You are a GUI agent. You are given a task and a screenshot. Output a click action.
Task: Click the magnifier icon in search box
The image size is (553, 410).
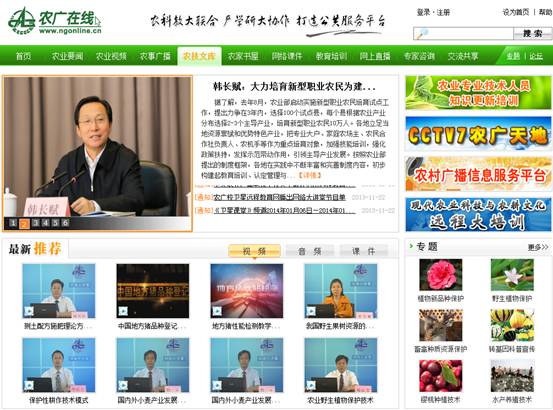[422, 34]
